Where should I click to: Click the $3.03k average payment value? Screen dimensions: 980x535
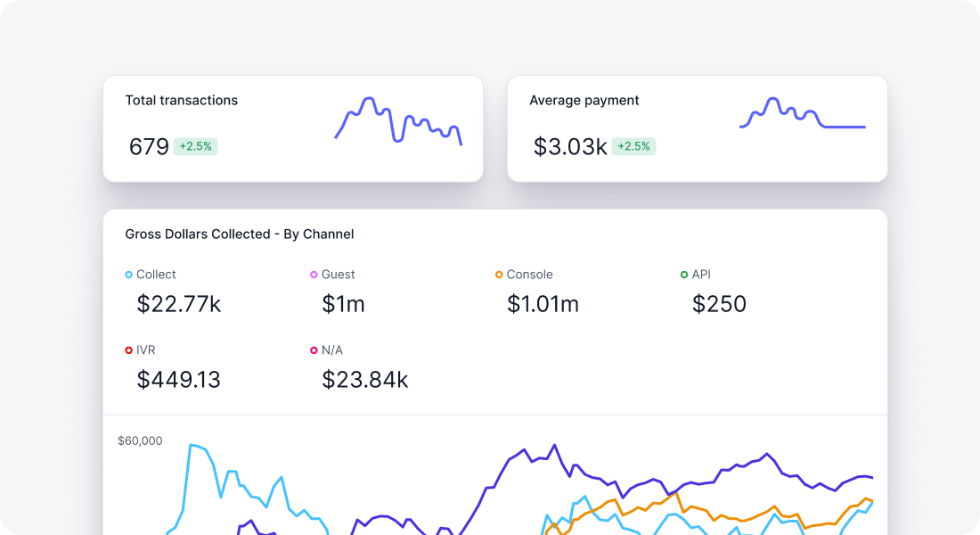click(x=570, y=146)
